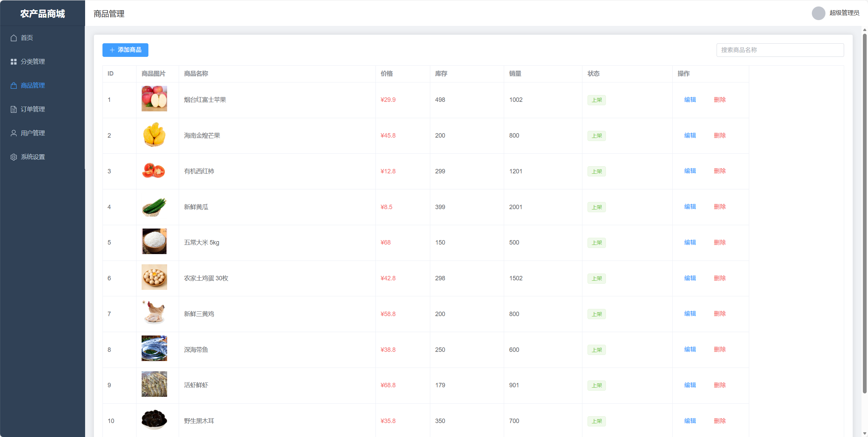Edit the 深海带鱼 product

point(690,349)
